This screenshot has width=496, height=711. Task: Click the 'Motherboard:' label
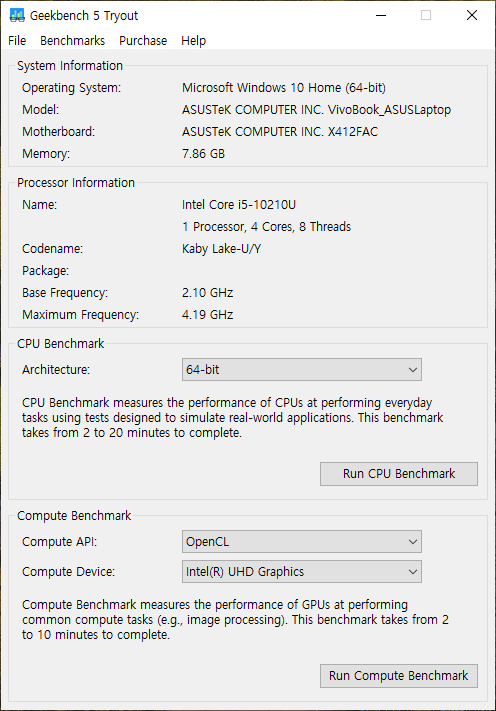coord(58,132)
